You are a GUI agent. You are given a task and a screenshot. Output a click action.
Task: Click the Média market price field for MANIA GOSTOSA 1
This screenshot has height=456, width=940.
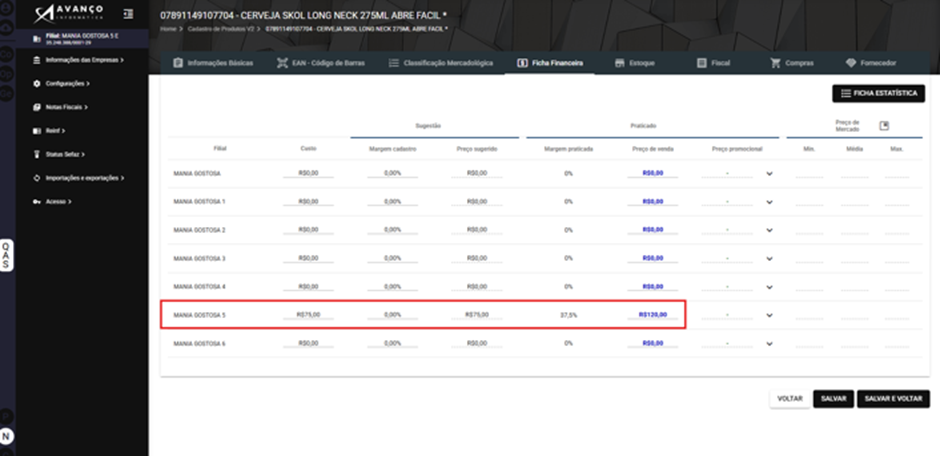pyautogui.click(x=854, y=202)
